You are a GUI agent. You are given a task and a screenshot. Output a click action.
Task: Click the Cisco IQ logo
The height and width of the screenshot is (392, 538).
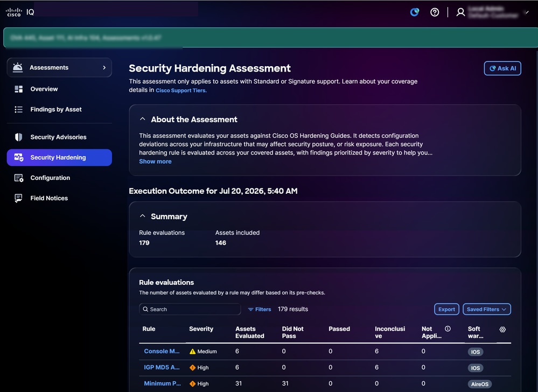click(20, 12)
